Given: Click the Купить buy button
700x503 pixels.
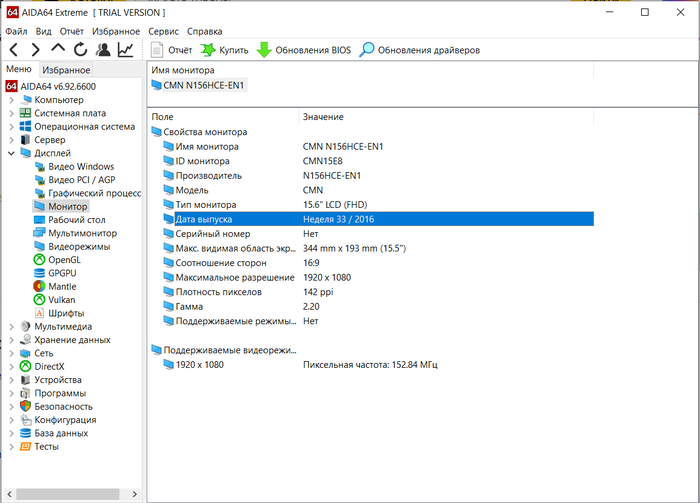Looking at the screenshot, I should pos(224,50).
